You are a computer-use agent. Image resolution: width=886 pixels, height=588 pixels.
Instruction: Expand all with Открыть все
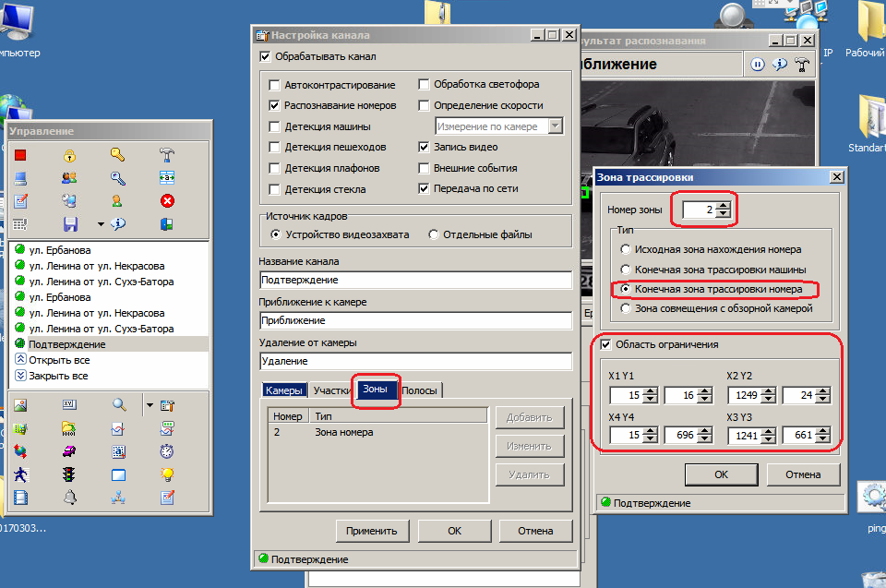(58, 360)
